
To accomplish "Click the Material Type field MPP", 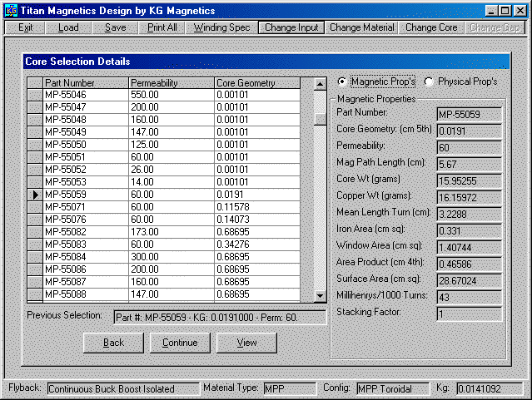I will click(x=290, y=389).
